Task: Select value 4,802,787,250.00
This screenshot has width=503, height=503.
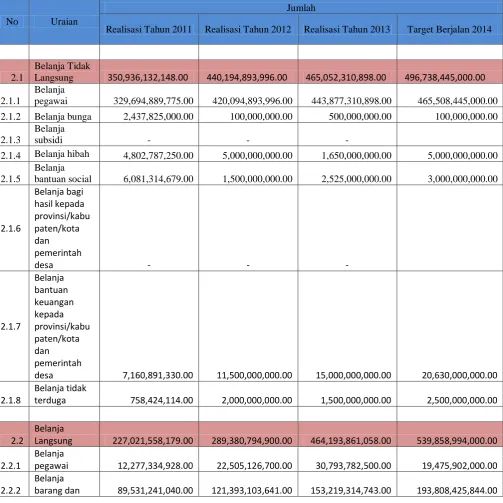Action: point(158,155)
